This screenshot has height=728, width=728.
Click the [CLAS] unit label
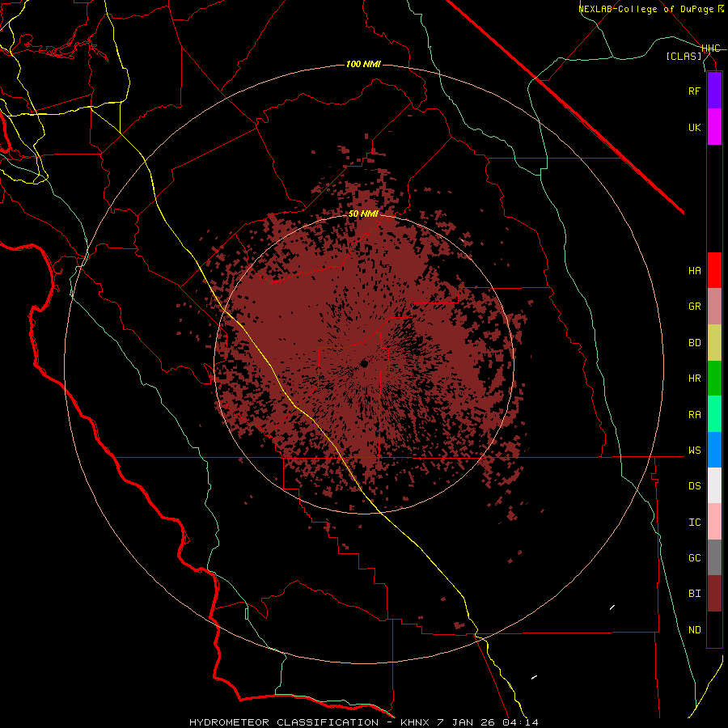click(684, 56)
